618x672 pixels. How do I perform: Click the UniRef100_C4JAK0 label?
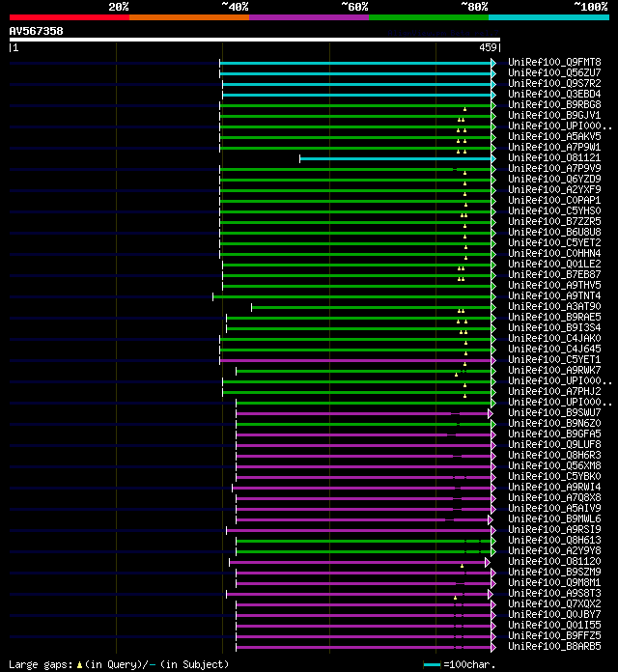coord(554,339)
